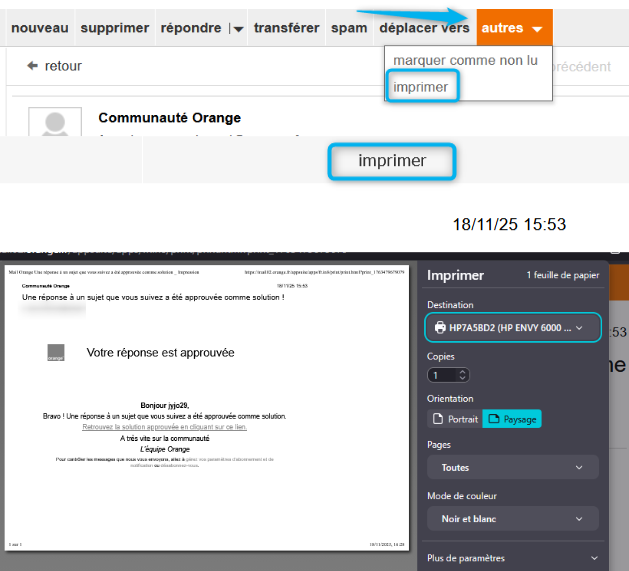Choose marquer comme non lu from the menu

point(465,60)
